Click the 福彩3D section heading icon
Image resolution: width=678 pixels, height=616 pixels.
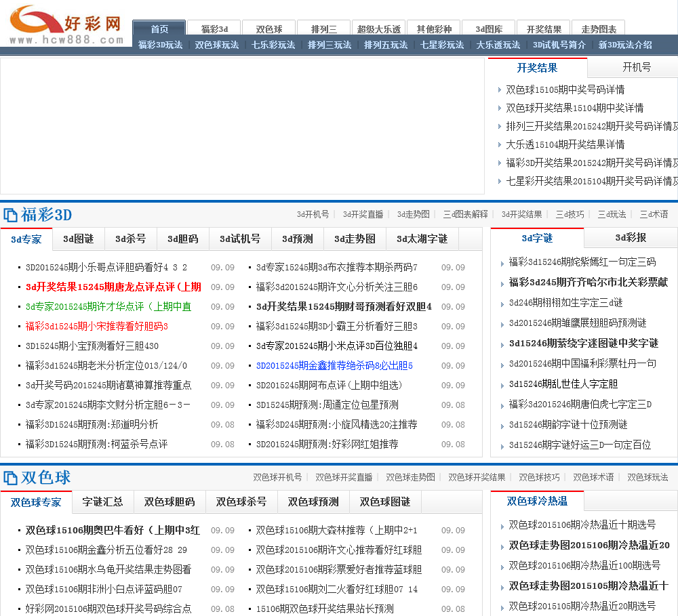[x=10, y=215]
